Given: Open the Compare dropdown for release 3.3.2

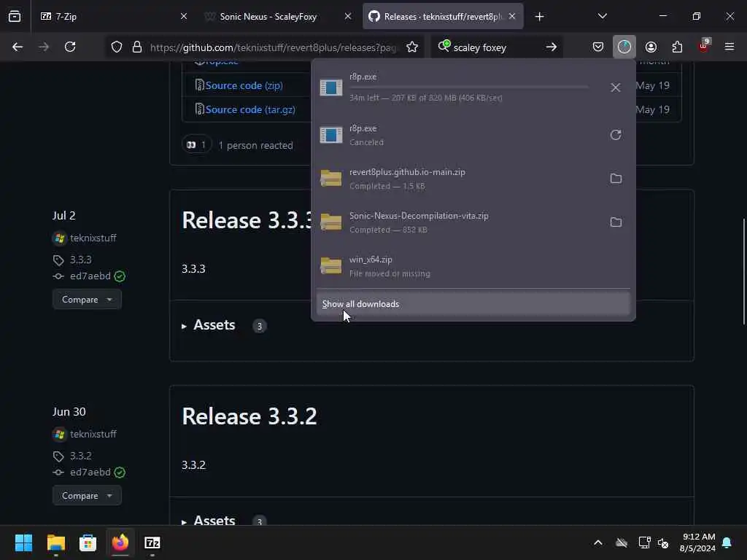Looking at the screenshot, I should point(87,496).
